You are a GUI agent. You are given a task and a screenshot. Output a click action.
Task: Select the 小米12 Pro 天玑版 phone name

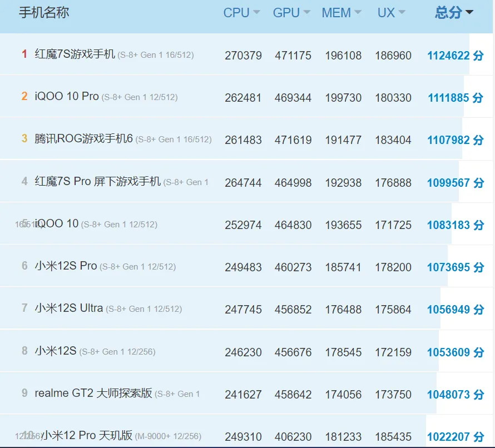coord(87,435)
